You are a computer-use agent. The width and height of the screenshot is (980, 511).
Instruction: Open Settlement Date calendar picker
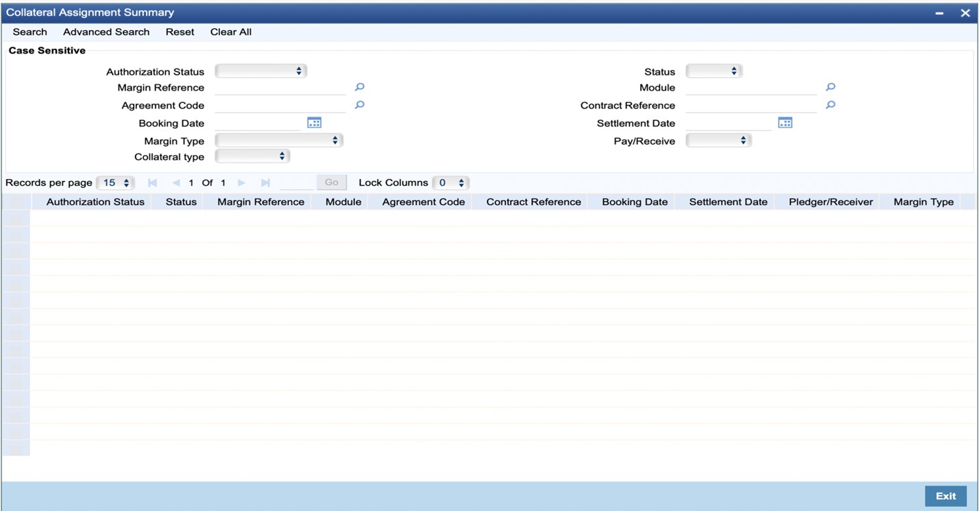tap(785, 123)
